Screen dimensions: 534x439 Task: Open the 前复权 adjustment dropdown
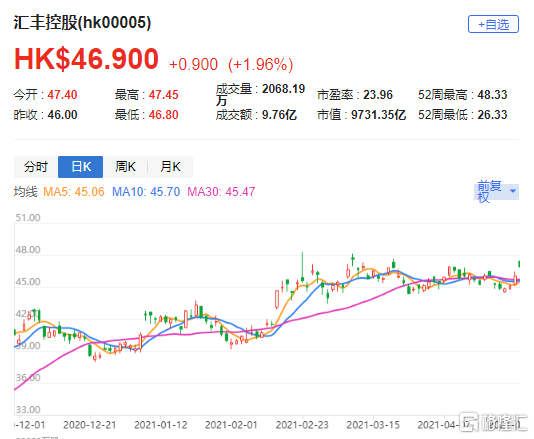[496, 191]
